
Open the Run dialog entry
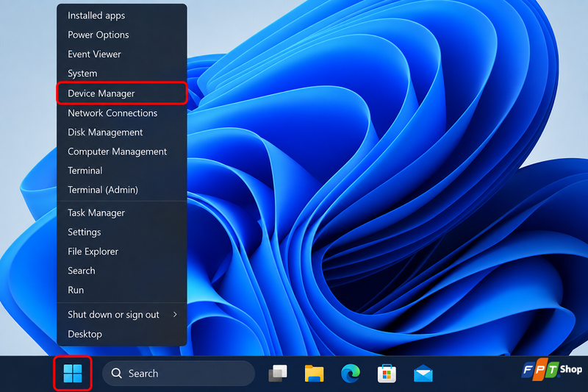point(122,290)
